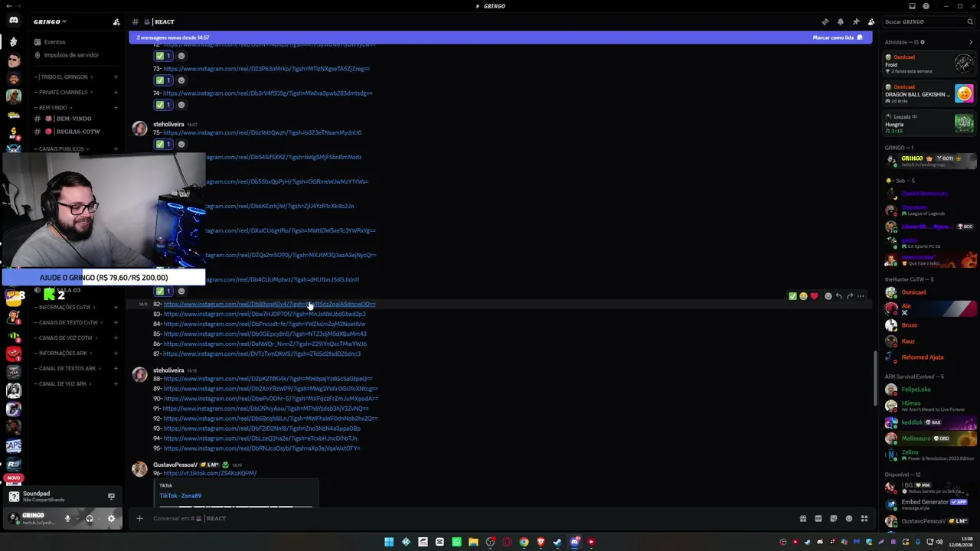The height and width of the screenshot is (551, 980).
Task: Toggle checkmark reaction under message 72
Action: click(163, 56)
